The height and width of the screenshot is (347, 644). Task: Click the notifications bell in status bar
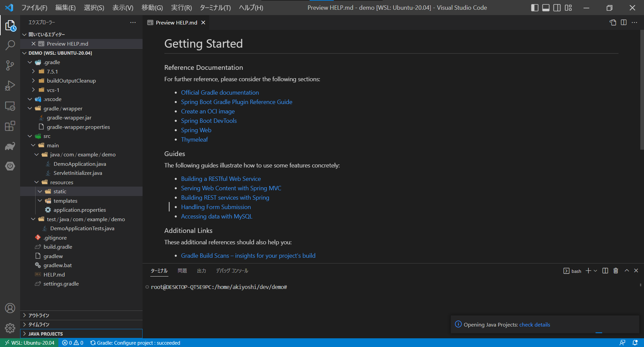tap(635, 343)
